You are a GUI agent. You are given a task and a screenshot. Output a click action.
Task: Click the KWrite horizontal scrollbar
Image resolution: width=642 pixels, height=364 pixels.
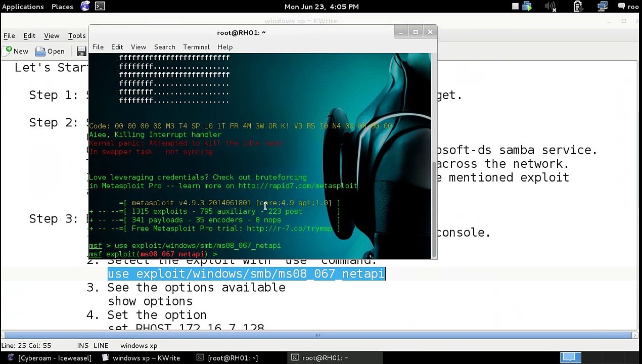[317, 335]
